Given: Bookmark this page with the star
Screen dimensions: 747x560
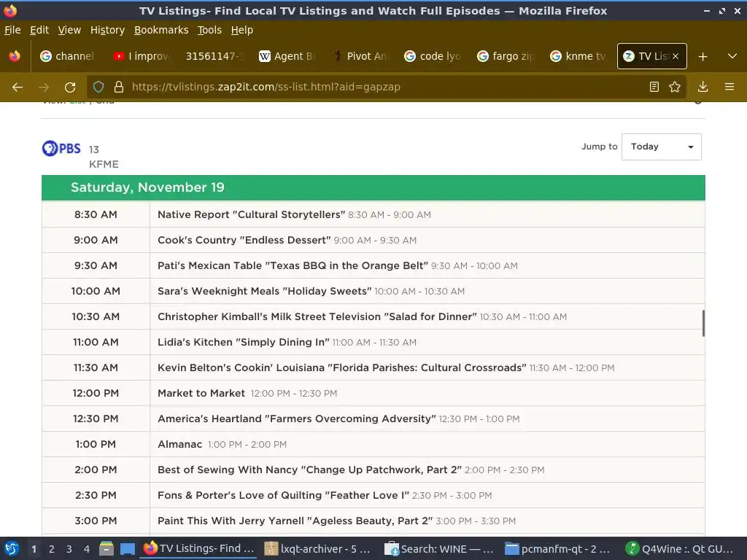Looking at the screenshot, I should [675, 87].
